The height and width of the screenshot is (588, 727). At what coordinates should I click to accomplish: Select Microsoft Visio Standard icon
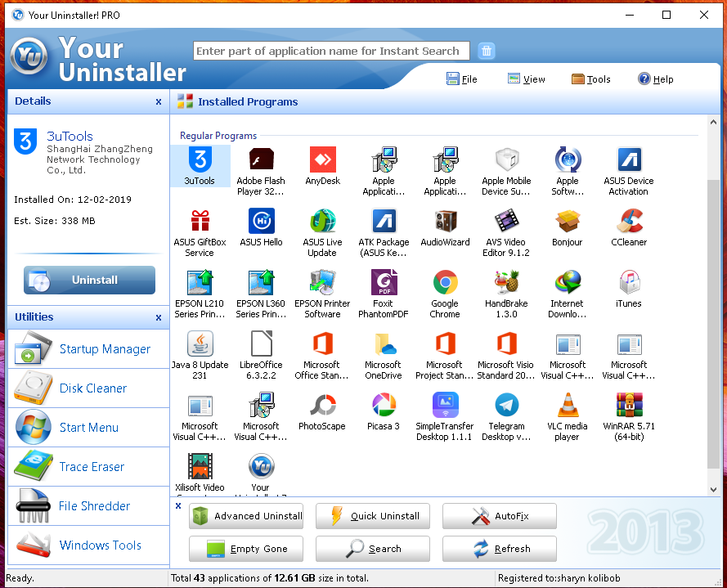(x=506, y=343)
